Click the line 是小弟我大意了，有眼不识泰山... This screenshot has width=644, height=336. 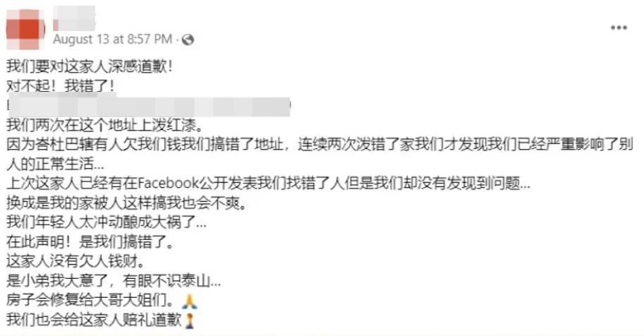[114, 281]
